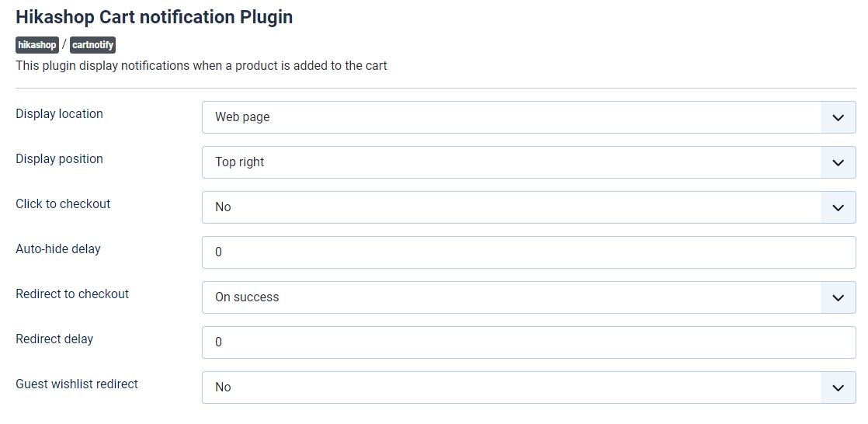The height and width of the screenshot is (424, 868).
Task: Click the Display location chevron arrow
Action: pos(838,117)
